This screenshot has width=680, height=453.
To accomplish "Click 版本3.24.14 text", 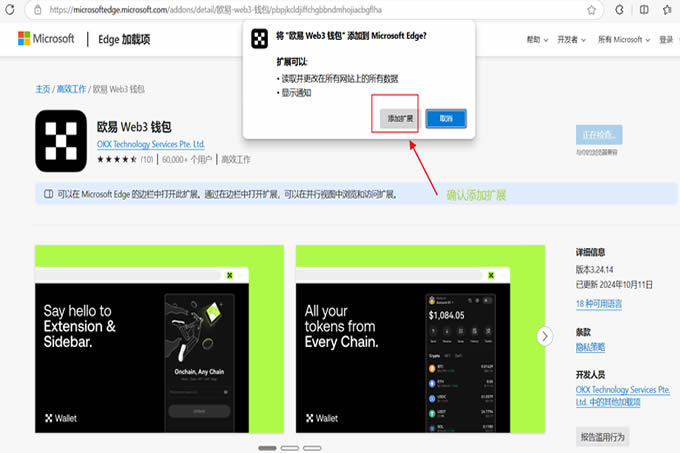I will (x=595, y=270).
